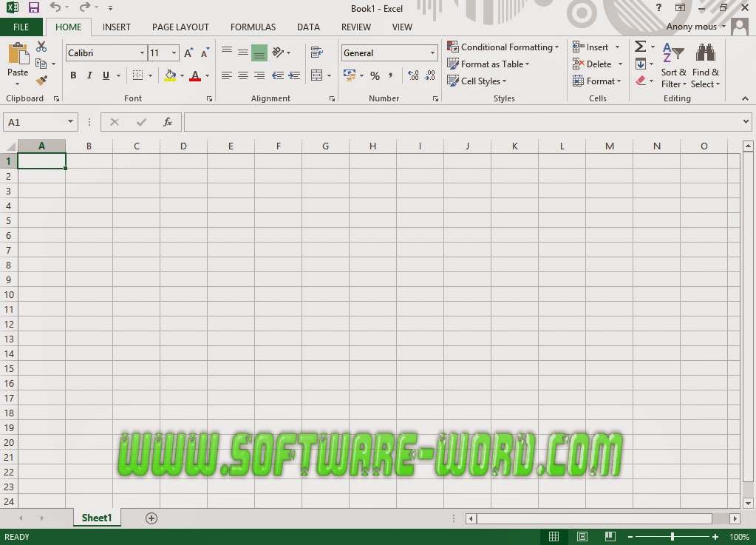Screen dimensions: 756x545
Task: Click the Insert cells button
Action: click(590, 47)
